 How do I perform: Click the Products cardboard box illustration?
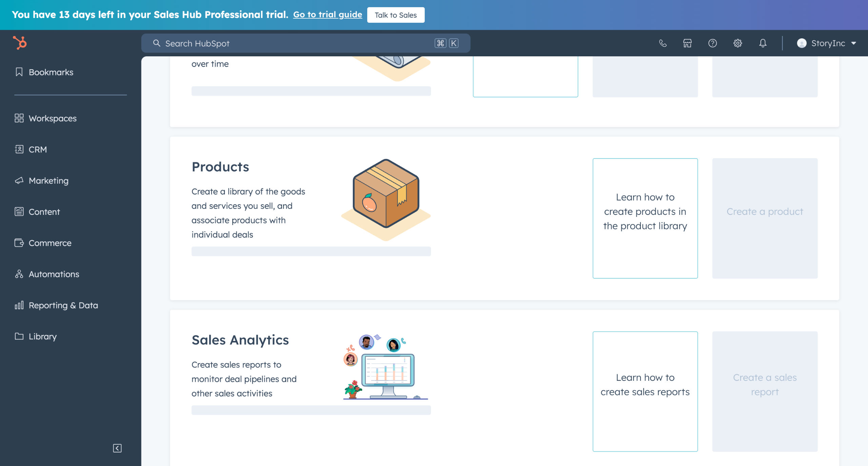[x=386, y=200]
